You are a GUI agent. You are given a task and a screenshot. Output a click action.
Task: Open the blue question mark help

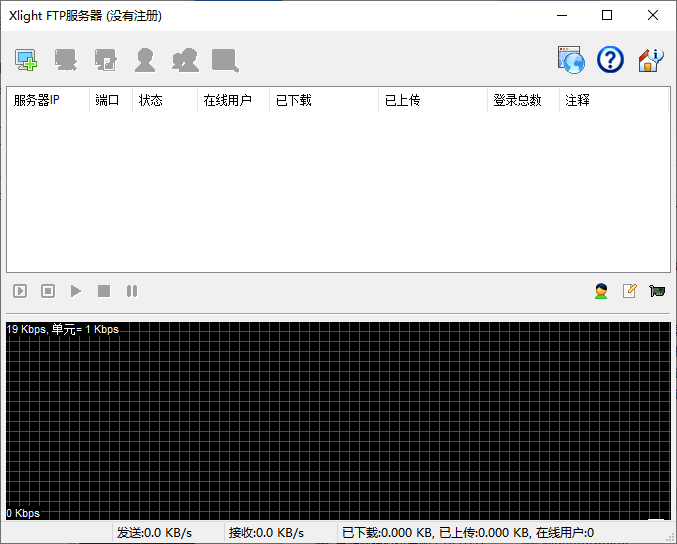coord(610,60)
